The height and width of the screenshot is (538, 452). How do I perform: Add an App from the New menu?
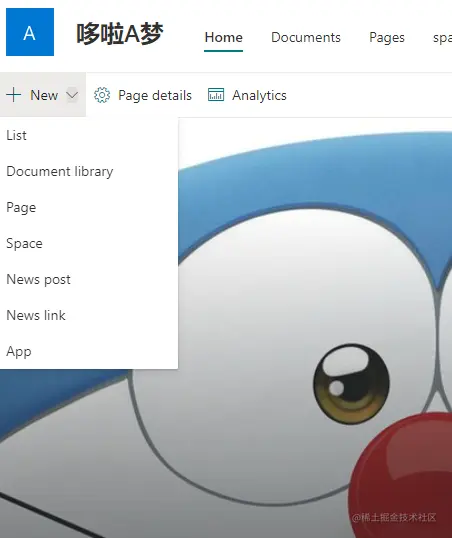(89, 351)
